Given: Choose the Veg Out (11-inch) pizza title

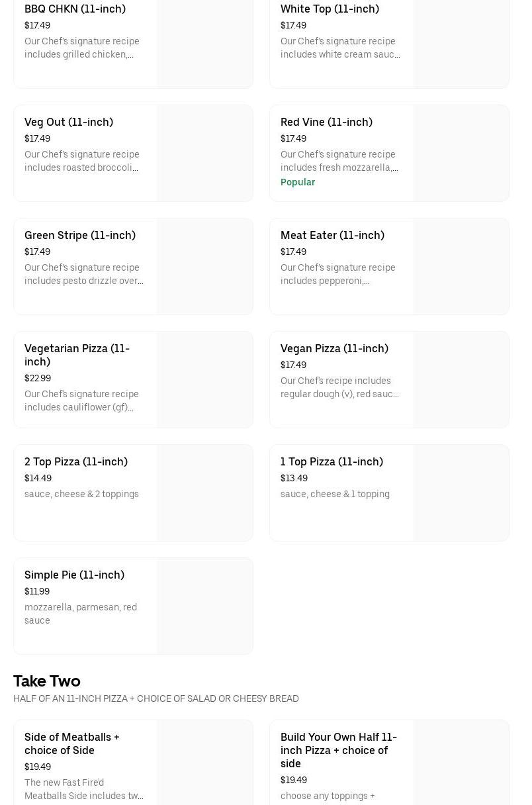Looking at the screenshot, I should point(69,122).
